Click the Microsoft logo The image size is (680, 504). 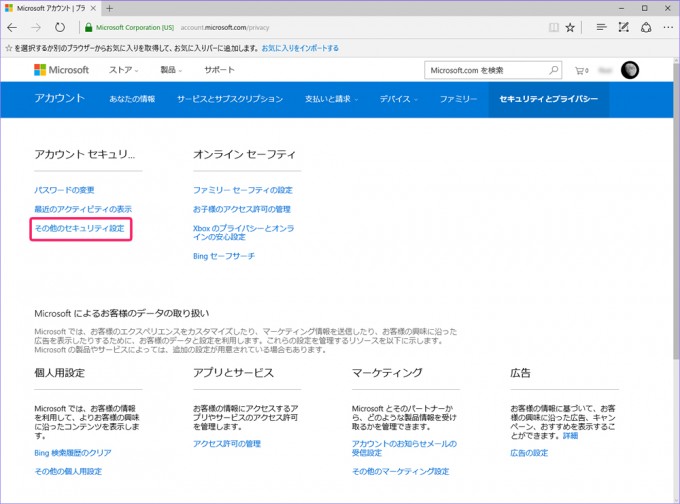(62, 70)
